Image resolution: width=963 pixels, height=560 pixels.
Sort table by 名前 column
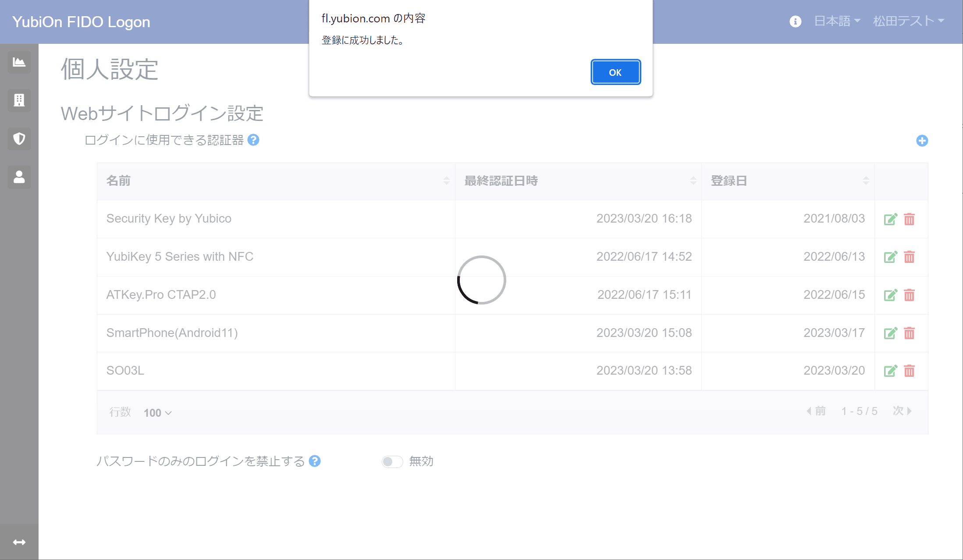point(276,181)
